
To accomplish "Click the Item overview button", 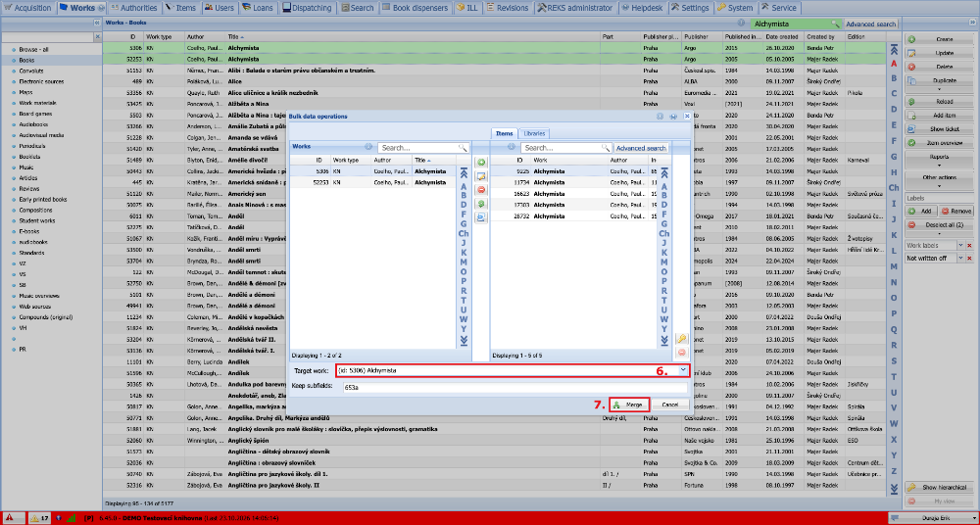I will click(940, 143).
